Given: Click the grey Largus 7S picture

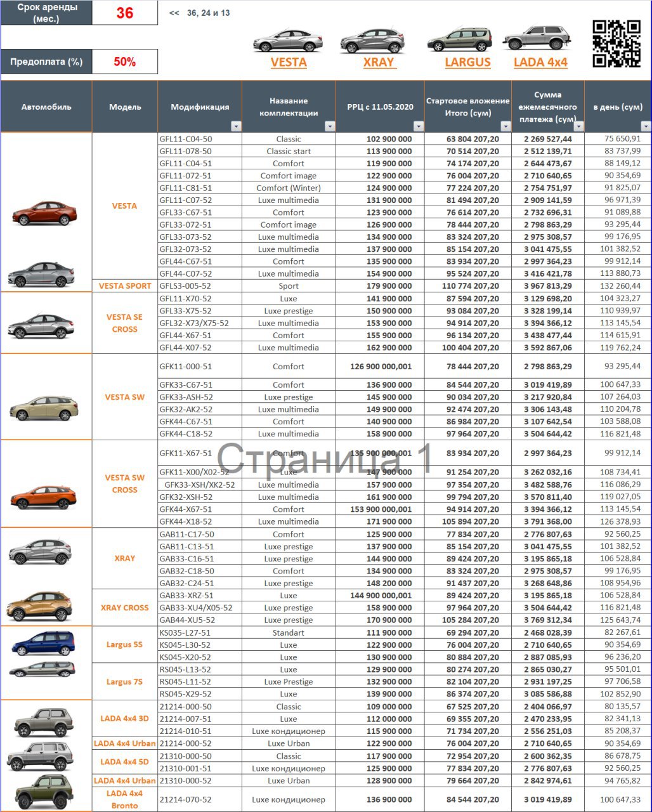Looking at the screenshot, I should click(x=42, y=669).
